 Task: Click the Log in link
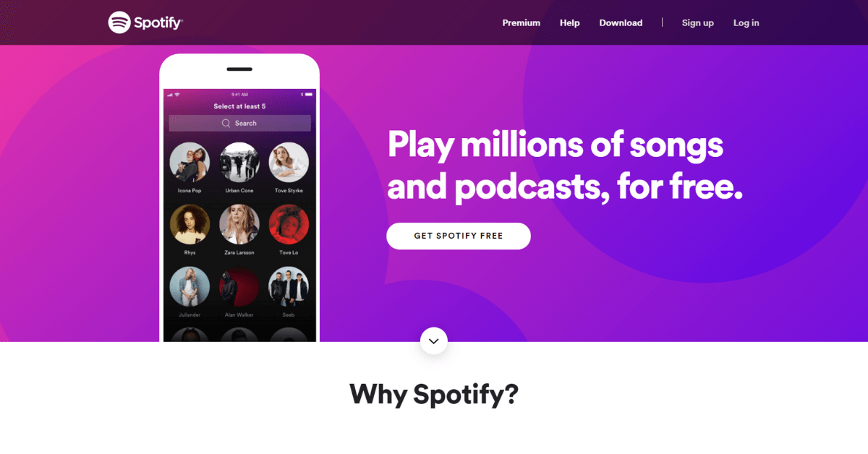[746, 23]
